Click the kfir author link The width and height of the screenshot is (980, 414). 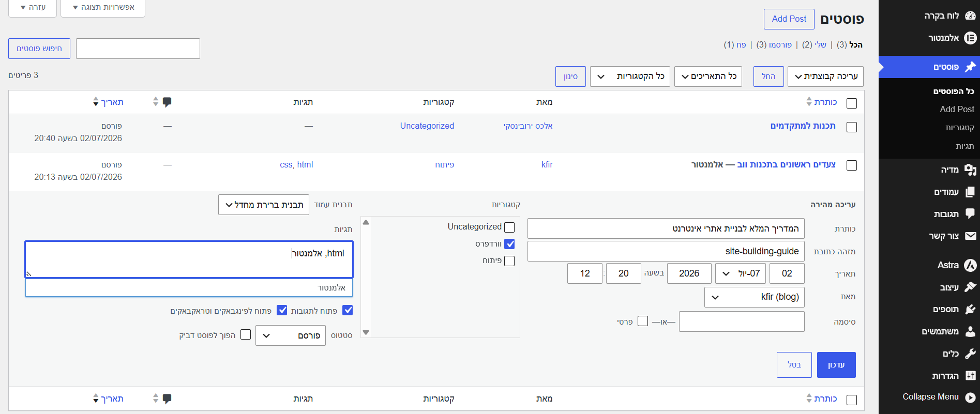(547, 164)
